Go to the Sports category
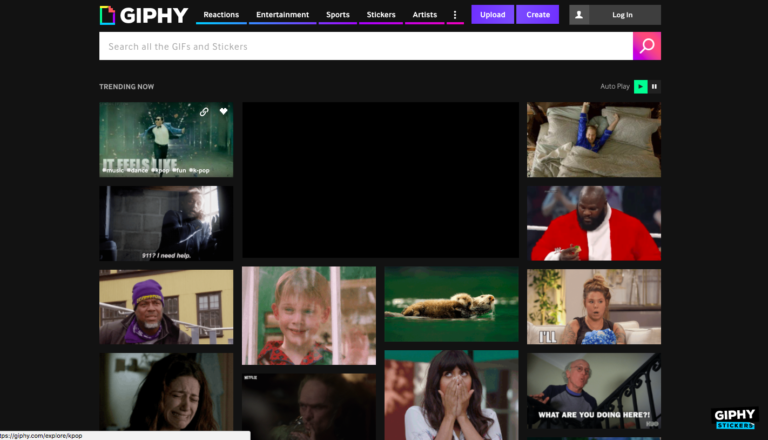768x440 pixels. pyautogui.click(x=337, y=15)
